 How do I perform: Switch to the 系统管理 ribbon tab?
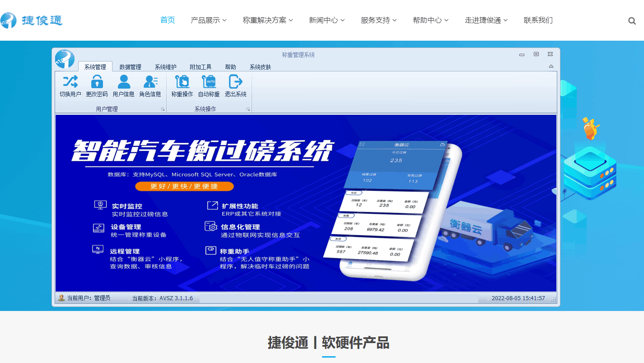pyautogui.click(x=95, y=67)
